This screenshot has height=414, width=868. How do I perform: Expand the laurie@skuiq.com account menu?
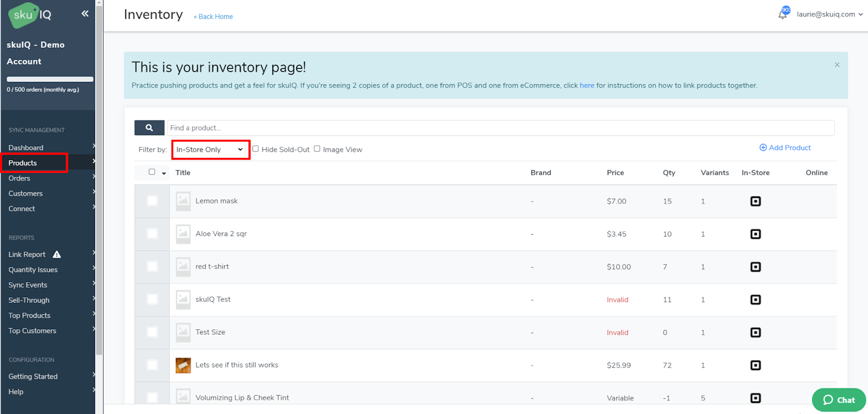[x=829, y=14]
